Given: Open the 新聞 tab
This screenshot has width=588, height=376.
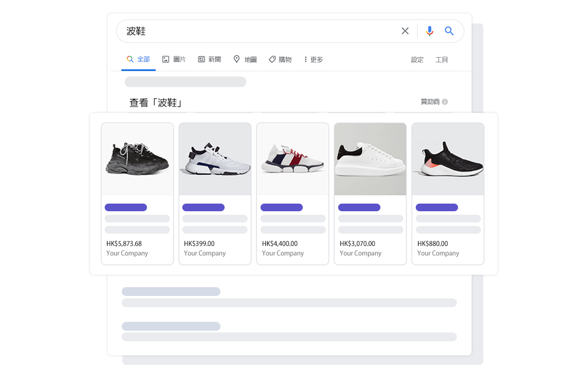Looking at the screenshot, I should [210, 59].
